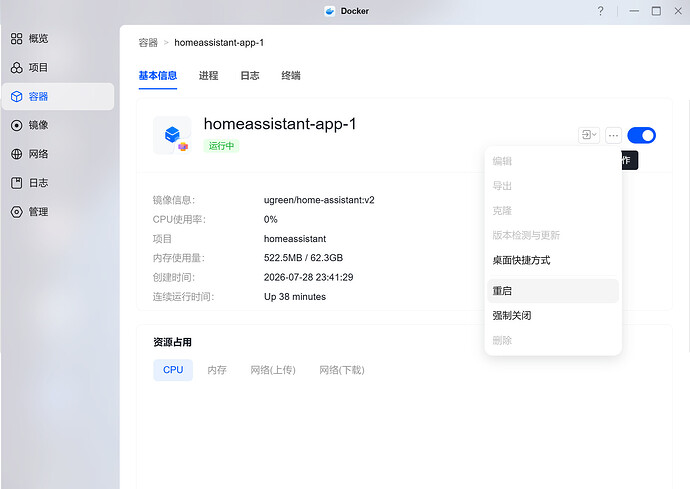Screen dimensions: 690x489
Task: Toggle the container power switch off
Action: click(x=641, y=135)
